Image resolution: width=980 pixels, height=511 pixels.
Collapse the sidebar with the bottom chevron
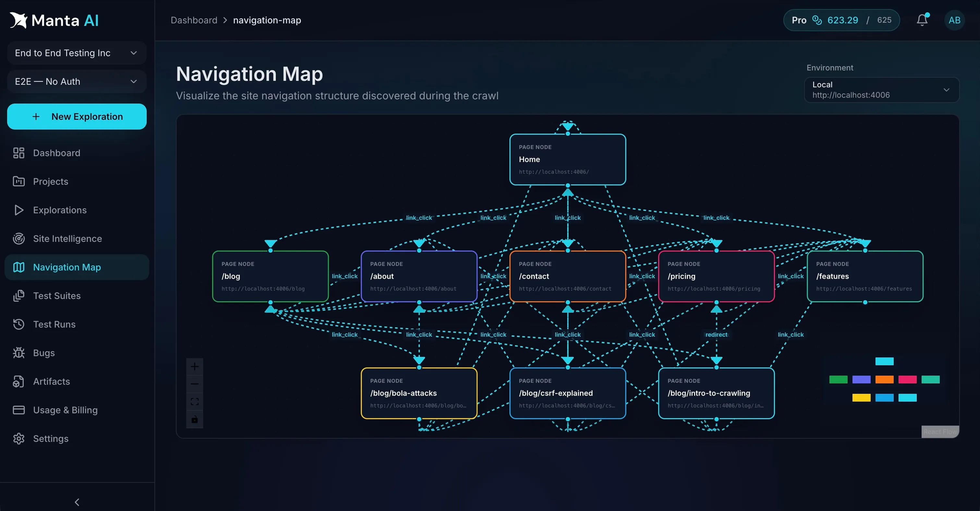(x=77, y=502)
